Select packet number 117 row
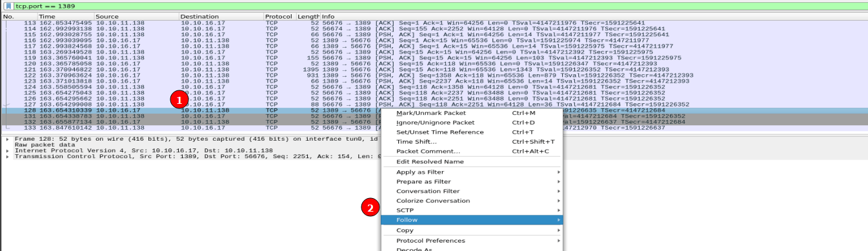The image size is (868, 251). coord(434,46)
